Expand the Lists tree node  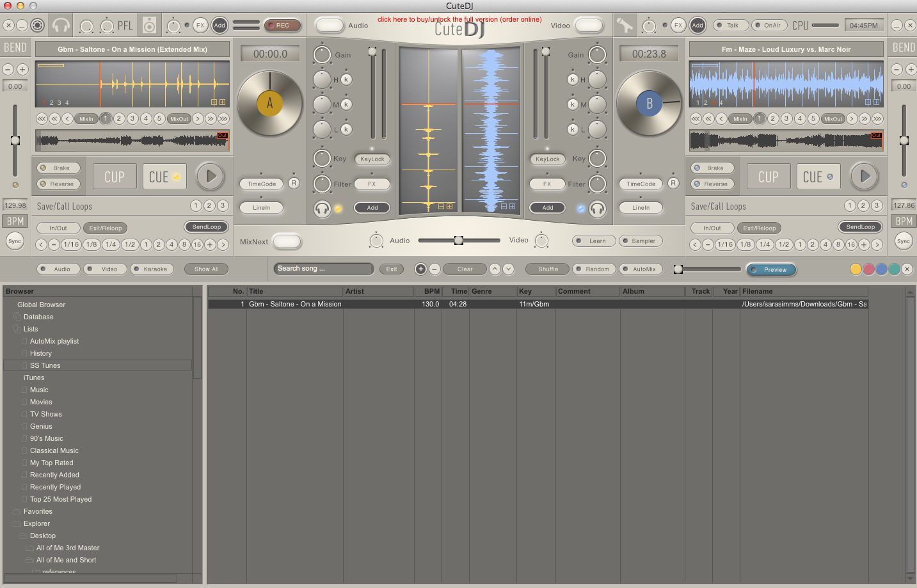coord(17,329)
